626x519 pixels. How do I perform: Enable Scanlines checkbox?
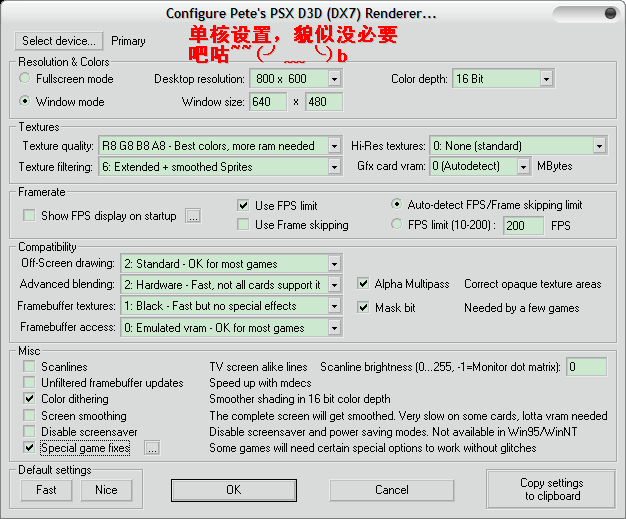click(29, 366)
